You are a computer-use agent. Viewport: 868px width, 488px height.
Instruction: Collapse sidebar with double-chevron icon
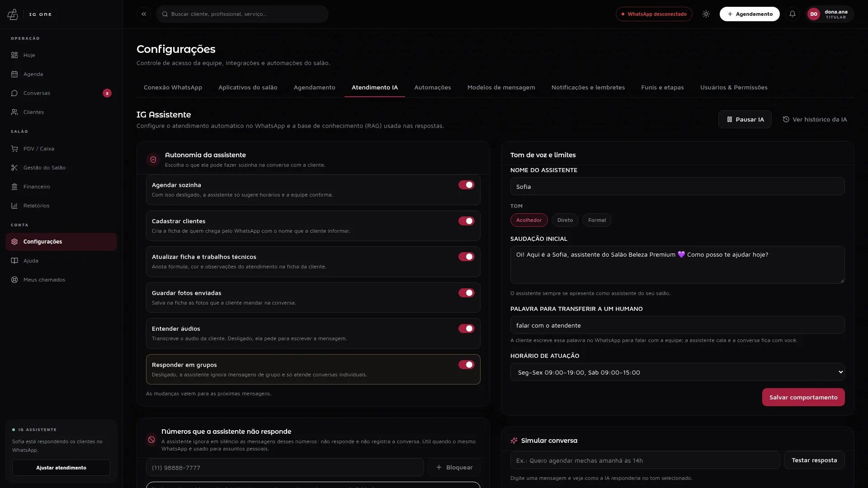point(144,14)
